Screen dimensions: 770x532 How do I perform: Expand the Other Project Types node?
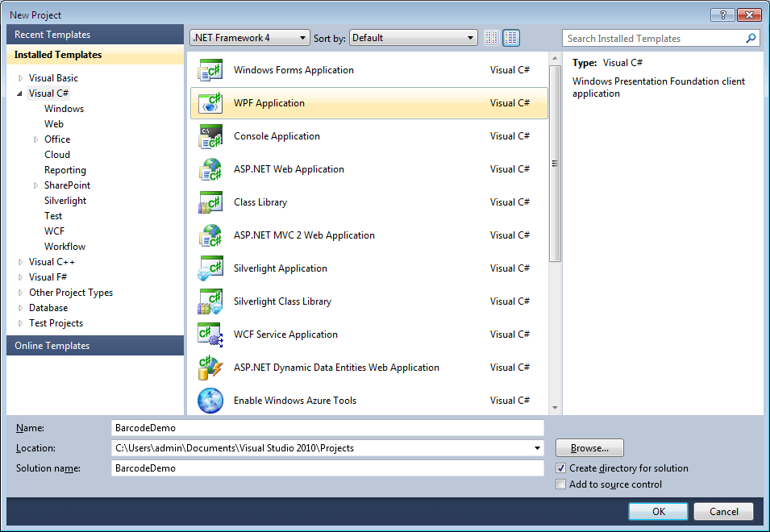[21, 293]
